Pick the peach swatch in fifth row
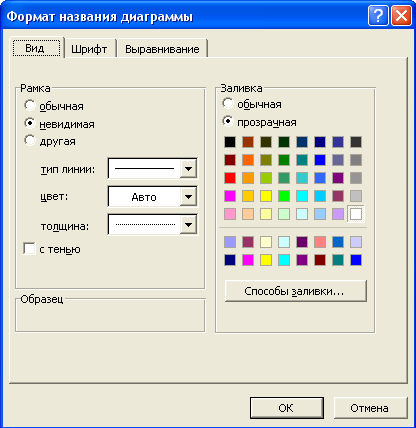Viewport: 416px width, 428px height. [248, 214]
